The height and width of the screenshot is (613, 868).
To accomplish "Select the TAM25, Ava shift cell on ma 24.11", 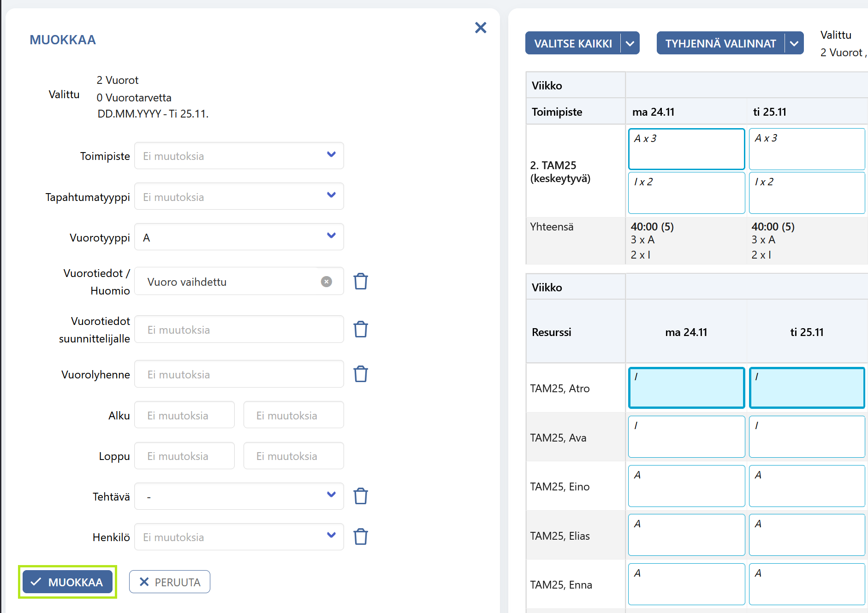I will [x=686, y=436].
